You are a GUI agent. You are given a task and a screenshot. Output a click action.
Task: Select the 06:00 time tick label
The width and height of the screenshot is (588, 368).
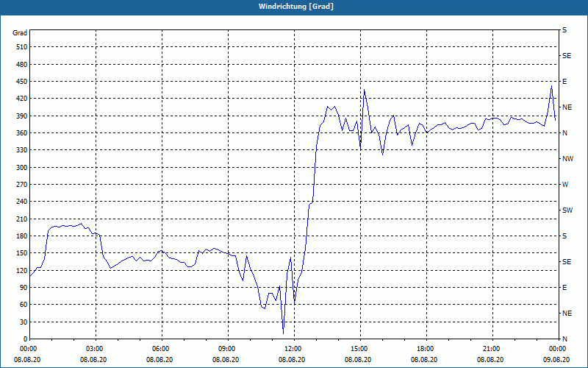(162, 349)
